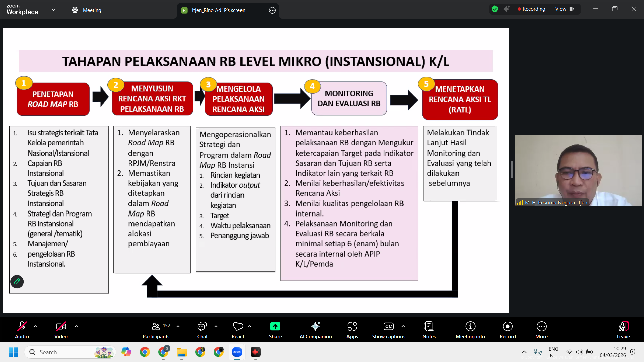
Task: Open the Chat panel
Action: [x=202, y=330]
